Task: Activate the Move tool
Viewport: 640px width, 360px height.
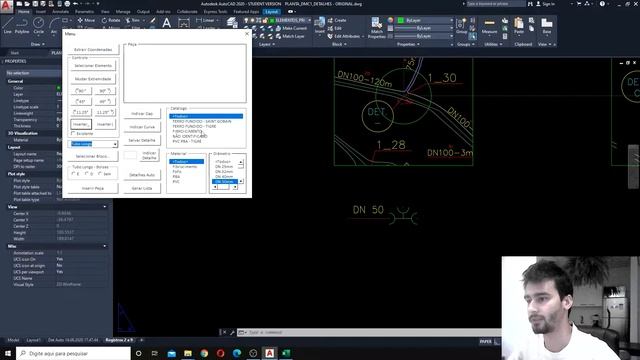Action: pyautogui.click(x=86, y=20)
